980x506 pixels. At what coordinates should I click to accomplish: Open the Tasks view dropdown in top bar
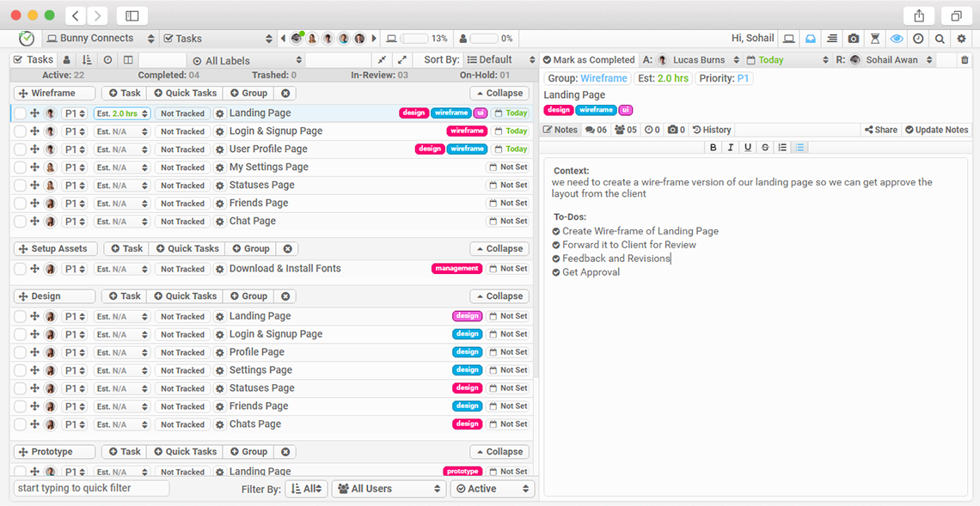218,39
